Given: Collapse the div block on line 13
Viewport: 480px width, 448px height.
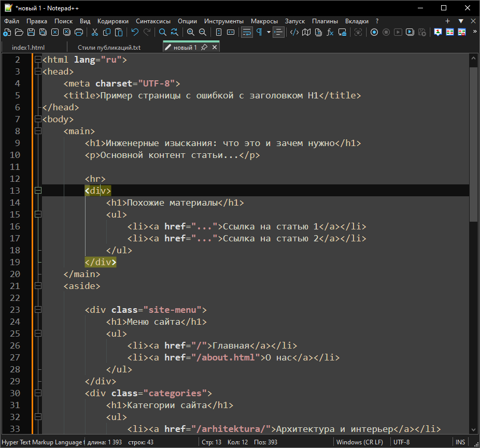Looking at the screenshot, I should (x=37, y=191).
